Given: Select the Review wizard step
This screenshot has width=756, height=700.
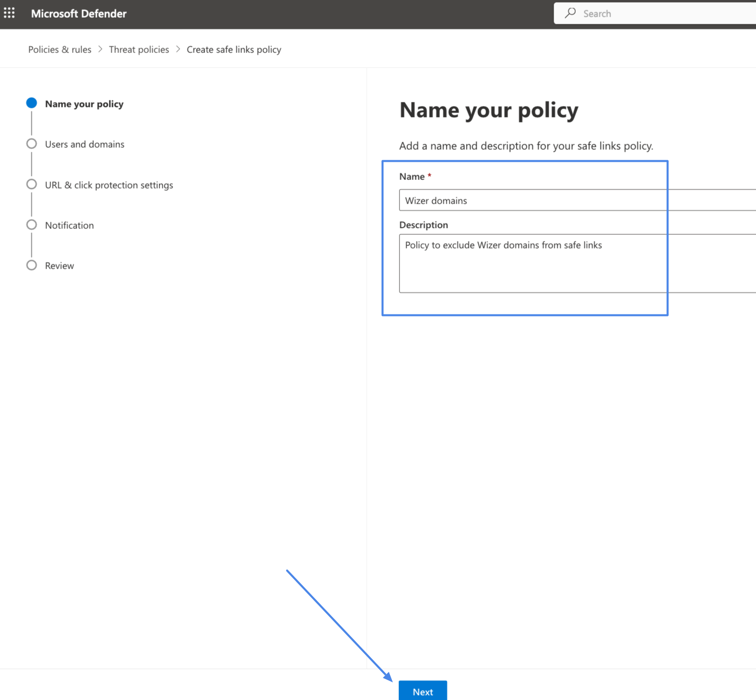Looking at the screenshot, I should (x=59, y=266).
